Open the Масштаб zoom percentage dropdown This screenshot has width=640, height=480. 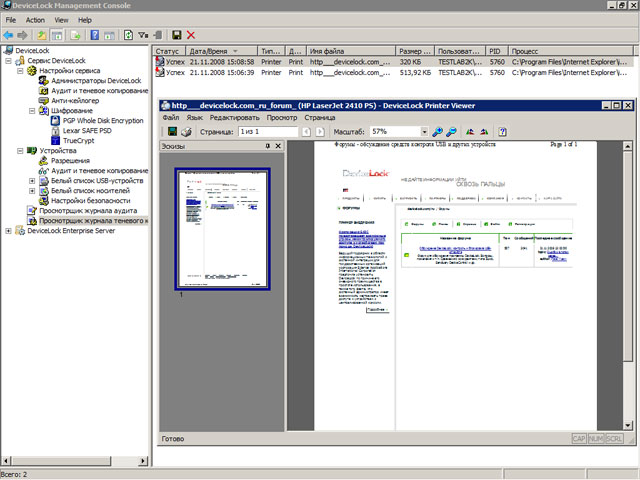424,131
